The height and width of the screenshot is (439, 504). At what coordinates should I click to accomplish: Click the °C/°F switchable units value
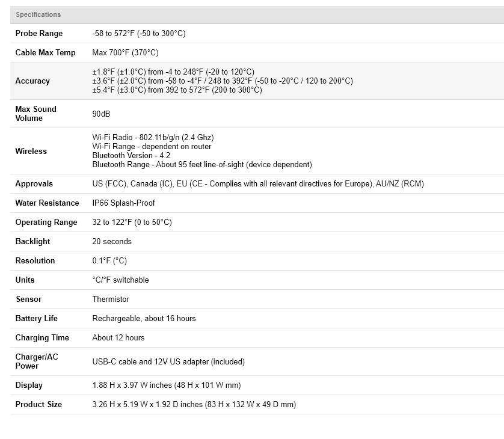pos(120,280)
